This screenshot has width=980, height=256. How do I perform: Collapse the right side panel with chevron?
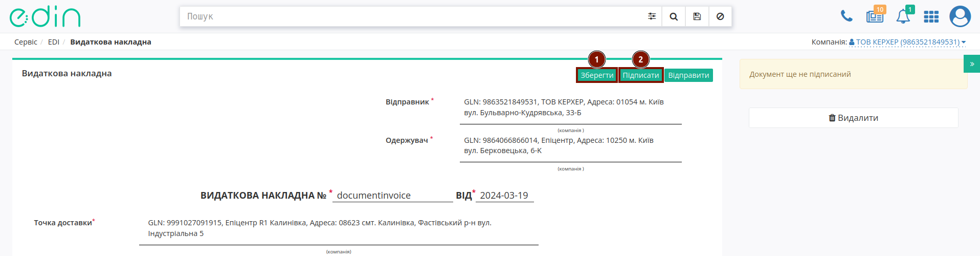(972, 64)
